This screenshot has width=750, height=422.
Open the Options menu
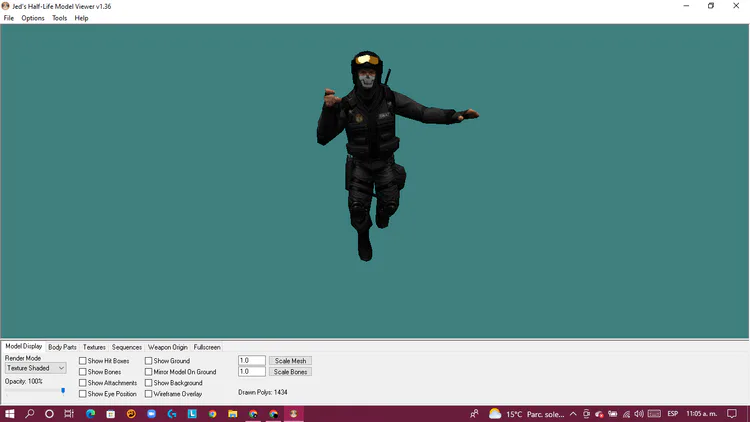click(x=33, y=18)
